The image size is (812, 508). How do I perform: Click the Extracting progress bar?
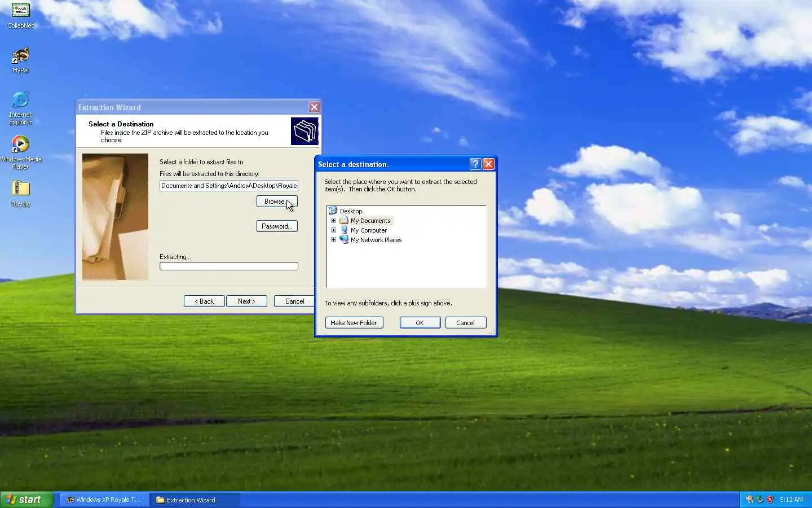tap(229, 266)
